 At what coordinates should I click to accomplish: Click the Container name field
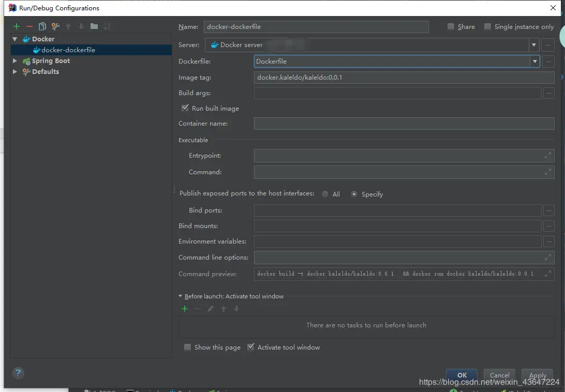pos(404,124)
